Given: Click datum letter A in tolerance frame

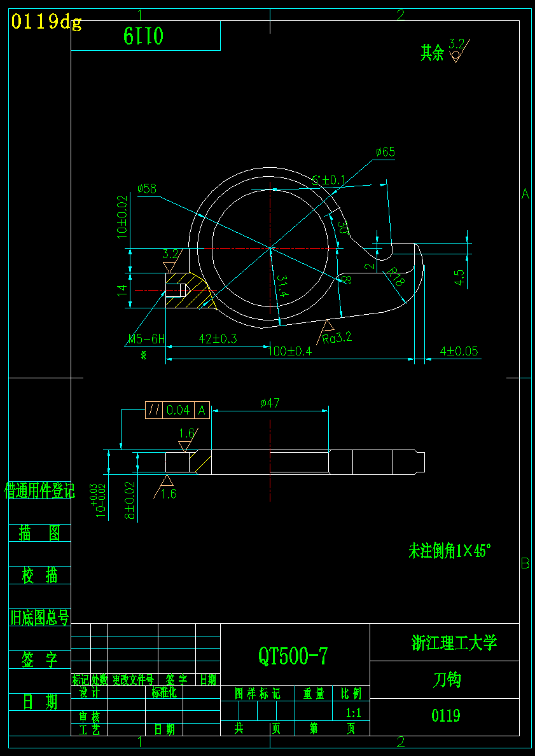Looking at the screenshot, I should (x=202, y=410).
